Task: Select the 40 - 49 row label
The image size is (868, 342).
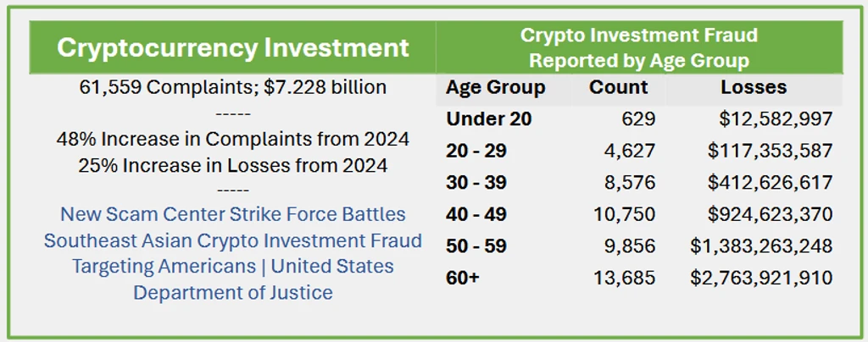Action: 476,214
